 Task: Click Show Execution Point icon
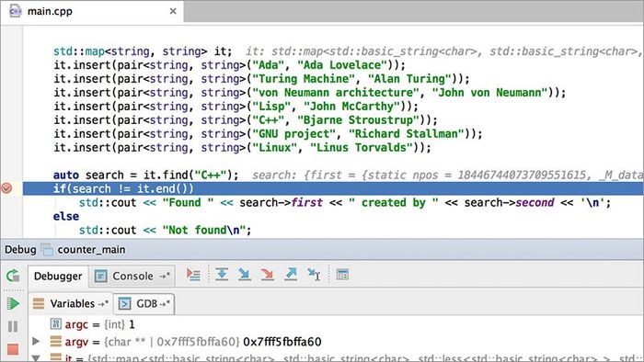(x=193, y=275)
